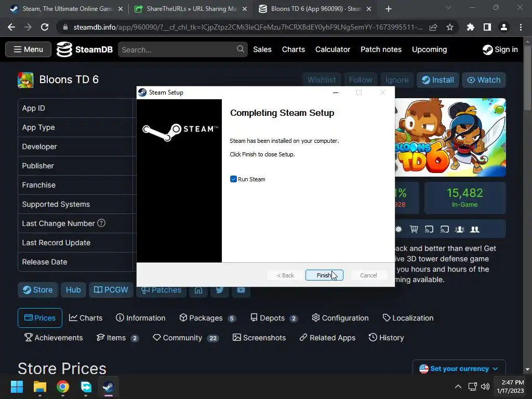The width and height of the screenshot is (532, 399).
Task: Open the clock showing 2:47 PM
Action: pyautogui.click(x=510, y=387)
